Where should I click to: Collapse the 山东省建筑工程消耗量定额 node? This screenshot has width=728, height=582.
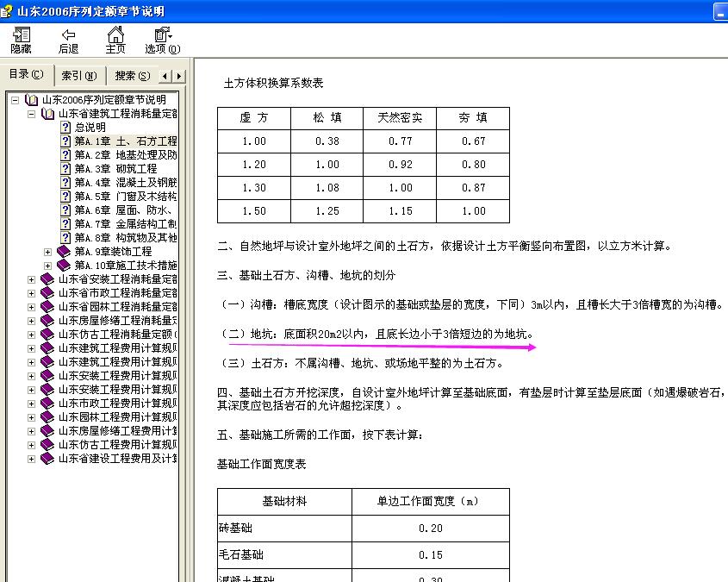coord(32,114)
